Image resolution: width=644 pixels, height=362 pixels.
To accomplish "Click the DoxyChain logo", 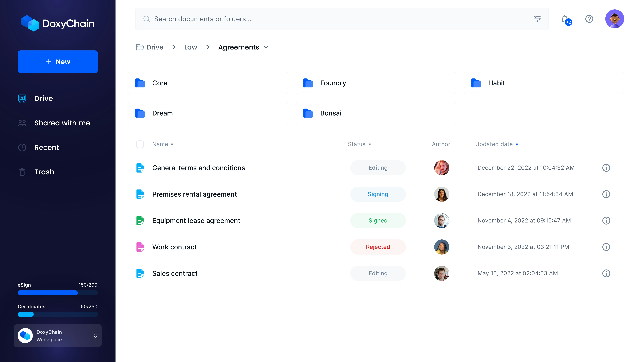I will (58, 23).
